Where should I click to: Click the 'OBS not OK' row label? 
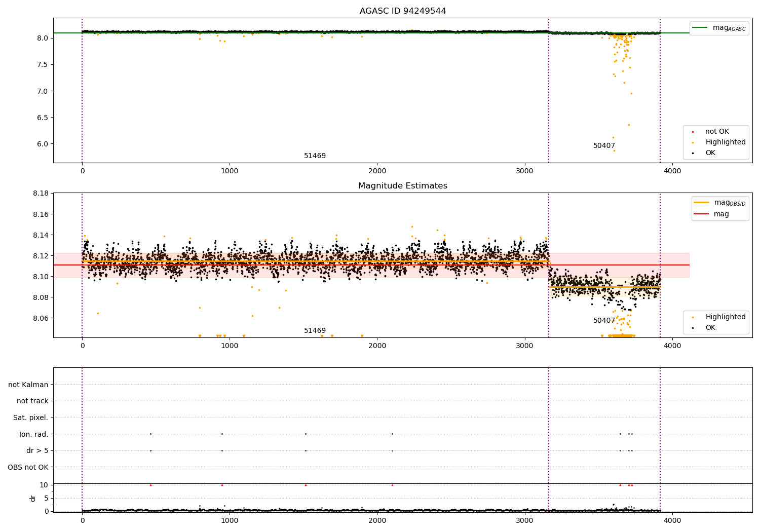pyautogui.click(x=28, y=467)
